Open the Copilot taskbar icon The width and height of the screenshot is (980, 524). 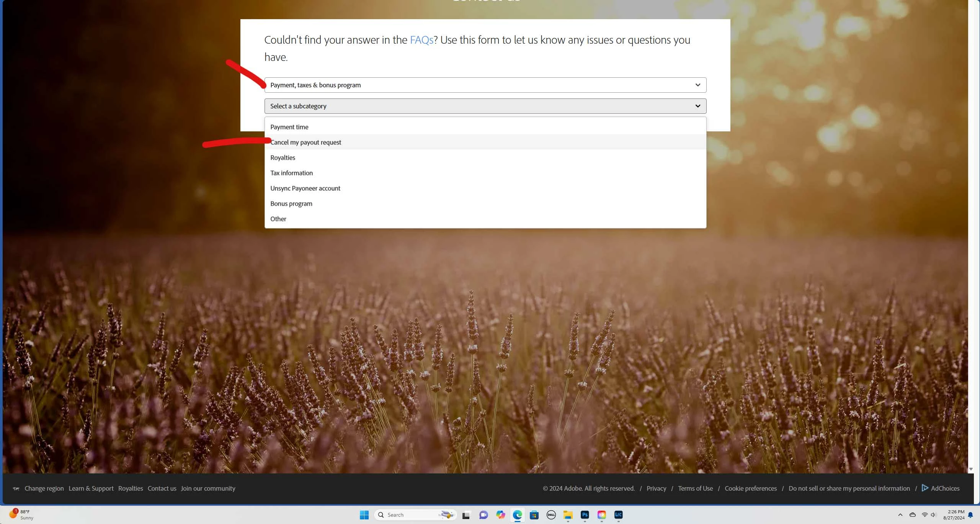point(500,515)
